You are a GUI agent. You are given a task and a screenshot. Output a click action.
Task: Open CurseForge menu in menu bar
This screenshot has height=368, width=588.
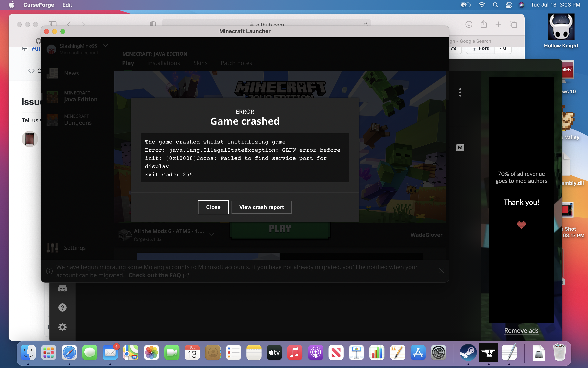tap(39, 5)
